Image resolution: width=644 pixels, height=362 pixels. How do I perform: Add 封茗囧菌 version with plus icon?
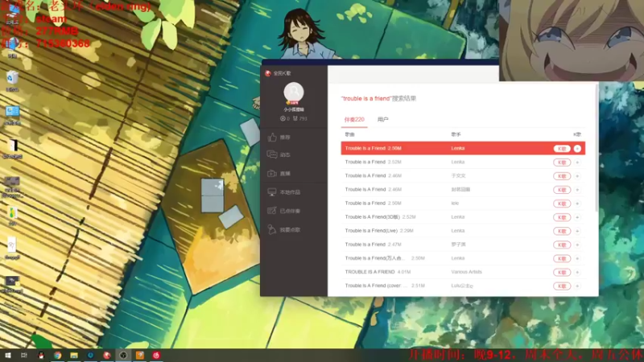(x=577, y=190)
